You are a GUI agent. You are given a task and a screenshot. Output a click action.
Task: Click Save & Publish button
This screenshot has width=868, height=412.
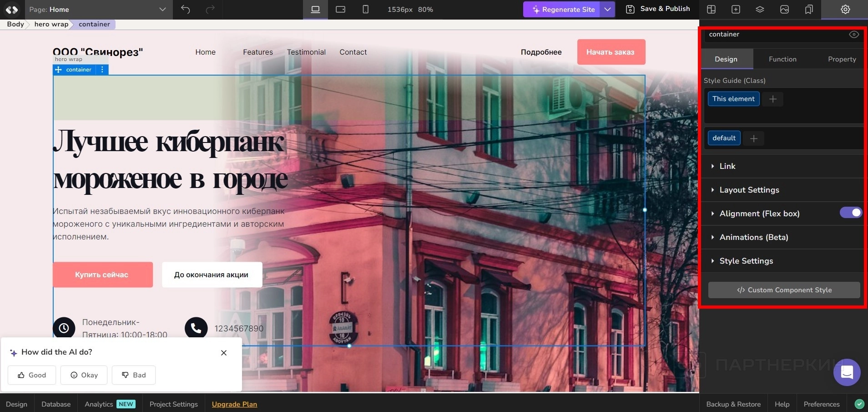658,9
